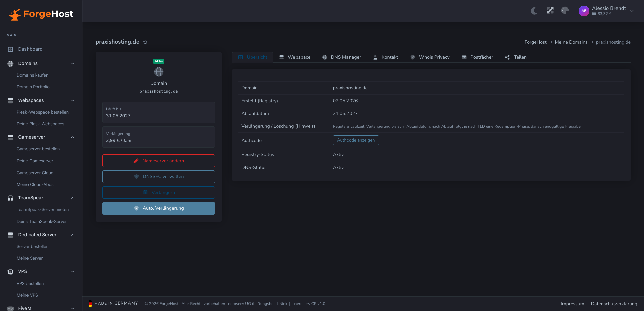644x311 pixels.
Task: Click the fullscreen expand icon
Action: tap(550, 10)
